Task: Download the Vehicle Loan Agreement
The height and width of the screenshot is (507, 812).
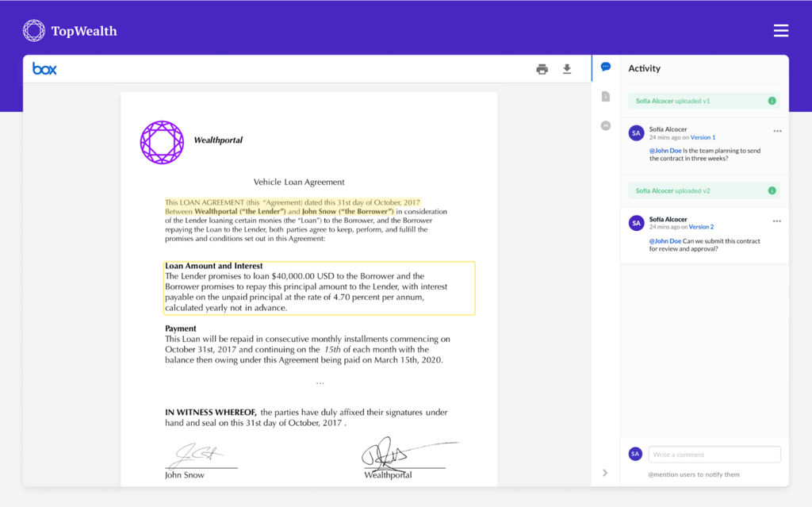Action: pyautogui.click(x=567, y=69)
